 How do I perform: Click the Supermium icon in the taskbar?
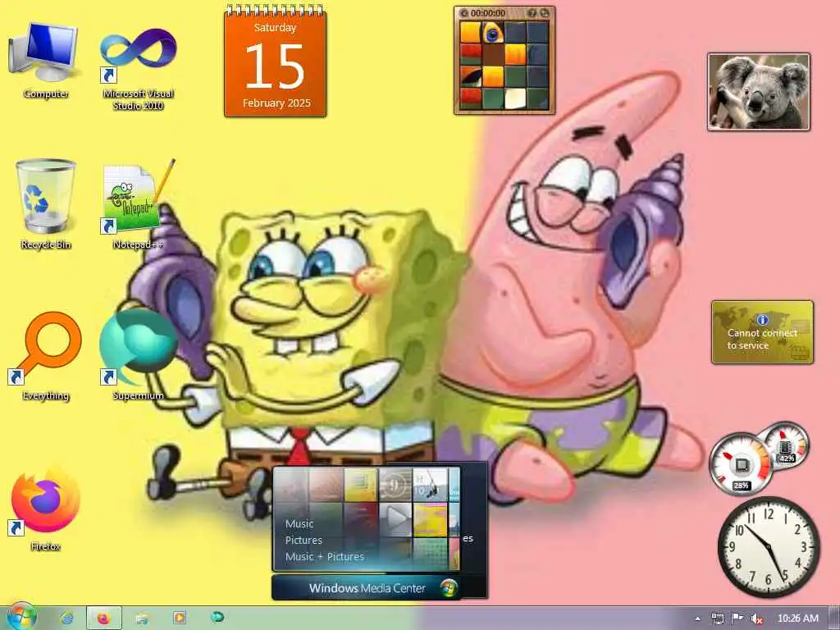pos(217,618)
